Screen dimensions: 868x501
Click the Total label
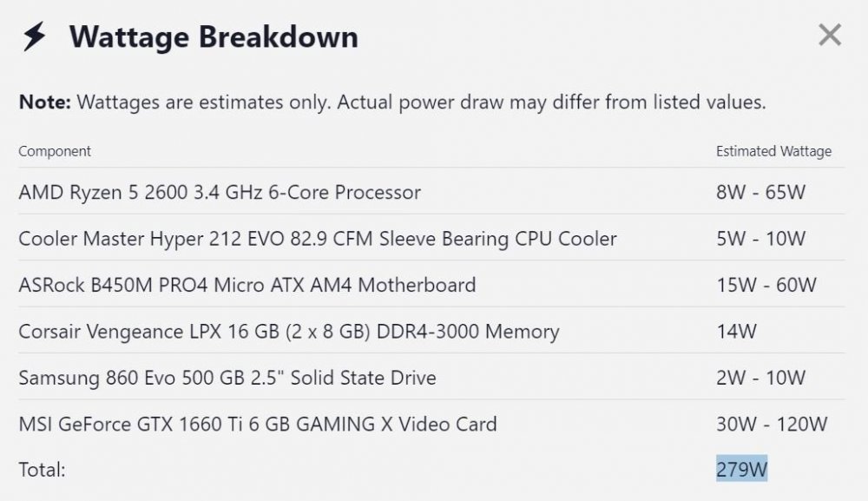click(x=42, y=470)
